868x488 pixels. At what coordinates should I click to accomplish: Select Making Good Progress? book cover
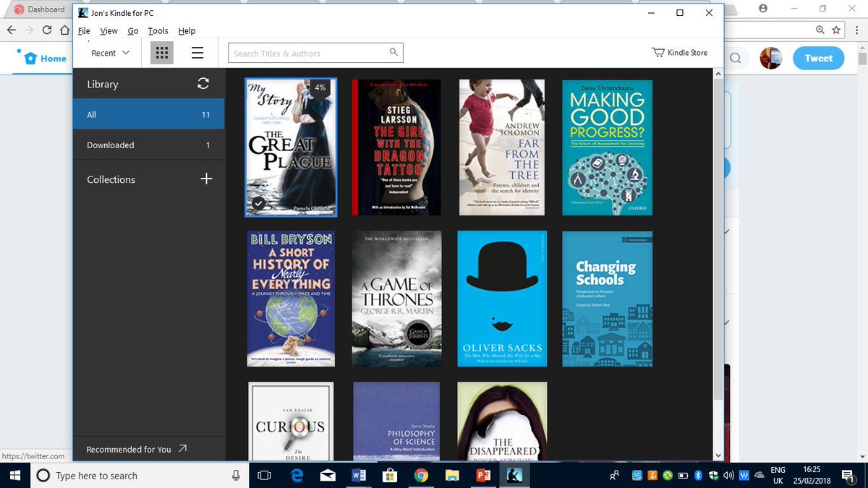click(x=608, y=147)
